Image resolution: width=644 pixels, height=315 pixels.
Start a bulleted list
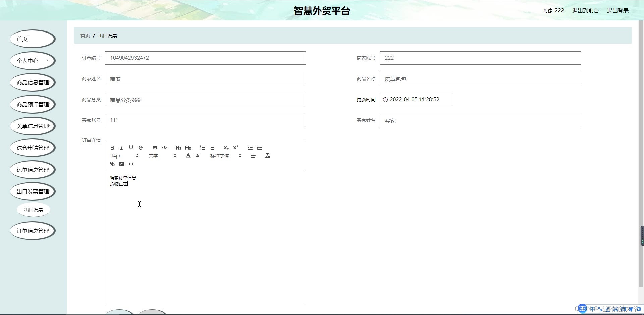click(x=212, y=148)
